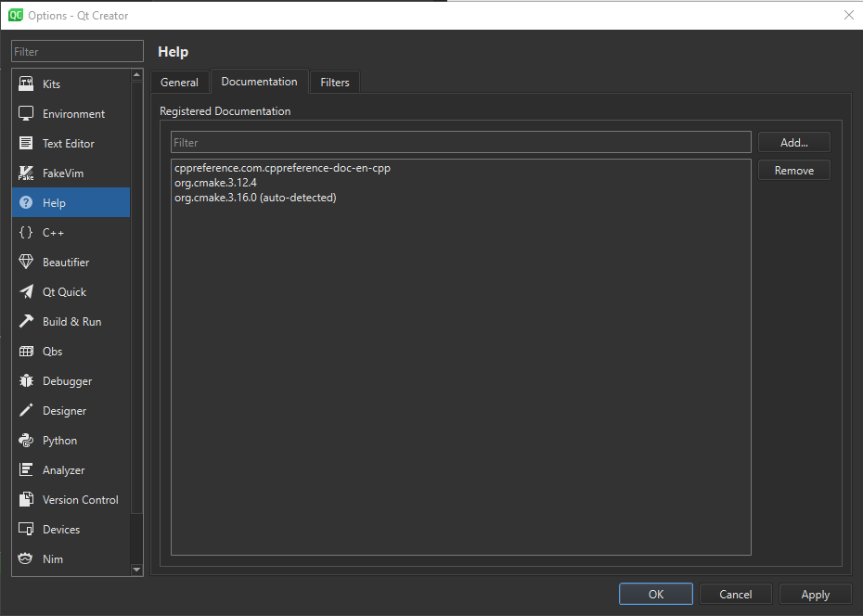Open the Devices icon
The width and height of the screenshot is (863, 616).
[26, 529]
